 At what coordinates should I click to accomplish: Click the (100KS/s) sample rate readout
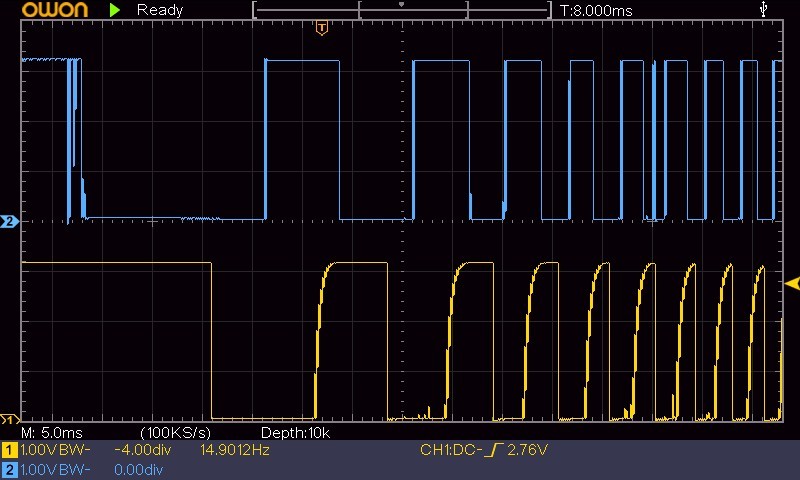tap(176, 433)
